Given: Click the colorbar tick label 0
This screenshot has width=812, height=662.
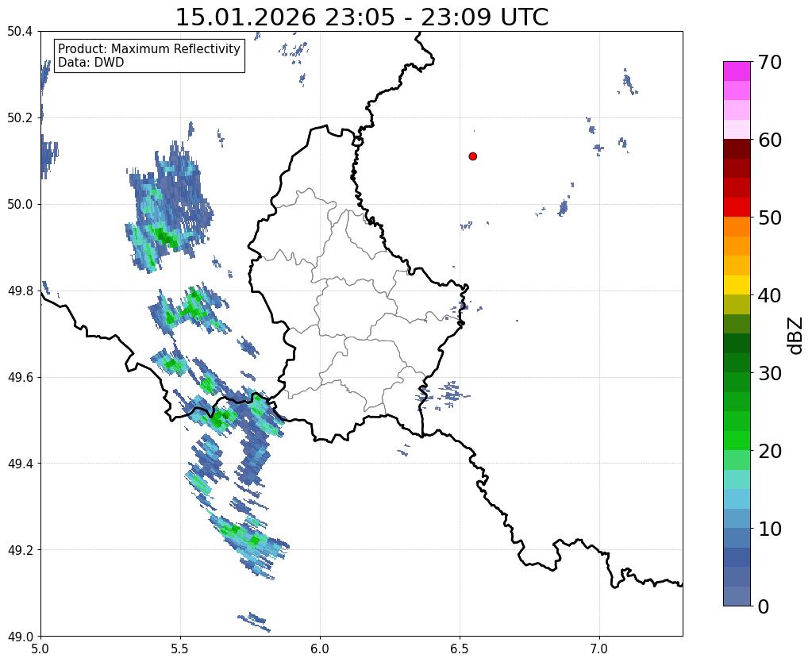Looking at the screenshot, I should pyautogui.click(x=764, y=606).
